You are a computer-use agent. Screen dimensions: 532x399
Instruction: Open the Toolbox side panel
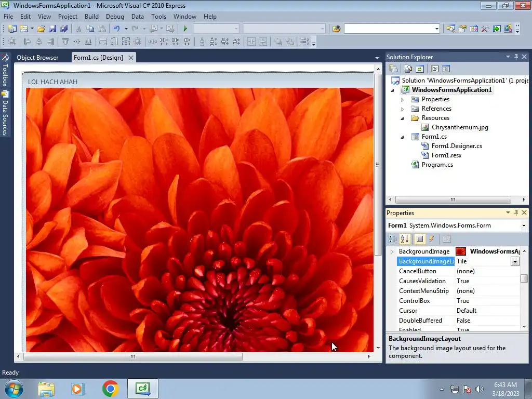(x=5, y=70)
